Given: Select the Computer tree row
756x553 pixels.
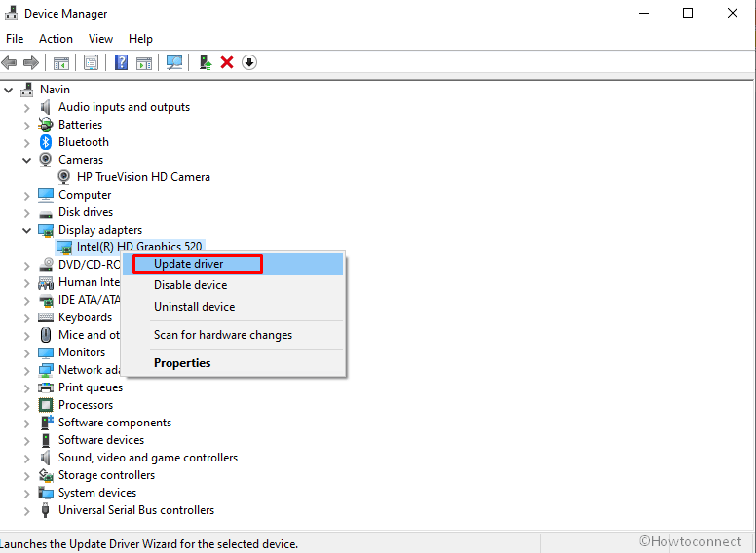Looking at the screenshot, I should coord(85,195).
